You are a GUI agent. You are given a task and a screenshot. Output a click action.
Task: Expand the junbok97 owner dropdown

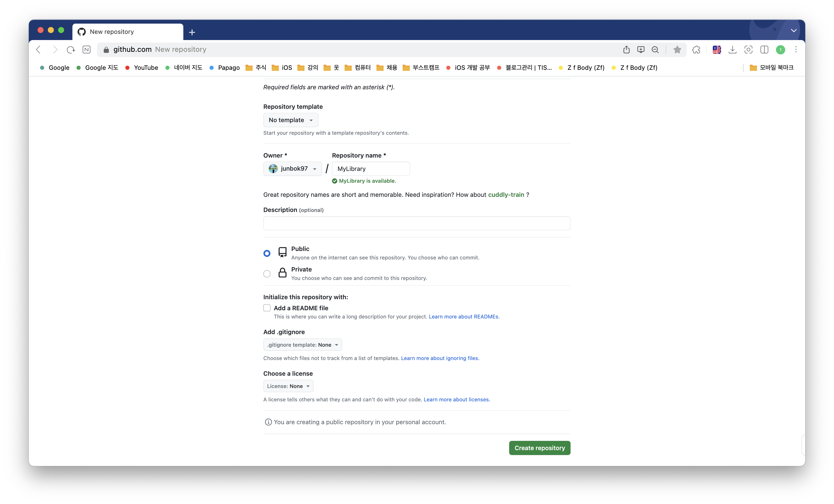click(x=292, y=168)
